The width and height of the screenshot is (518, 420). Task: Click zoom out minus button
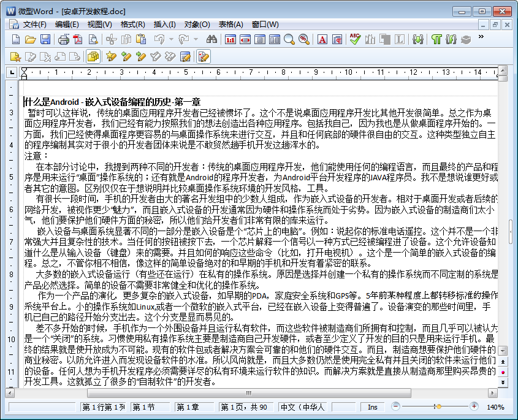click(x=395, y=407)
